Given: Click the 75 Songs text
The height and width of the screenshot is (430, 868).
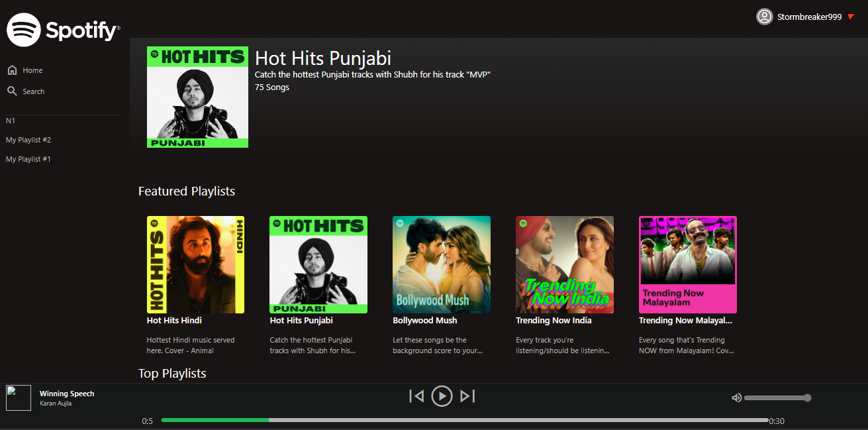Looking at the screenshot, I should 272,87.
